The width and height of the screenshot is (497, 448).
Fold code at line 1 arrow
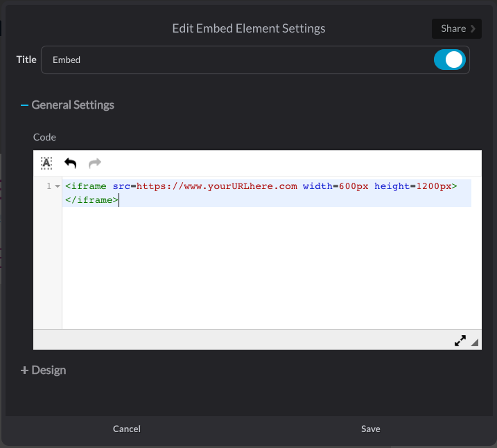tap(57, 187)
